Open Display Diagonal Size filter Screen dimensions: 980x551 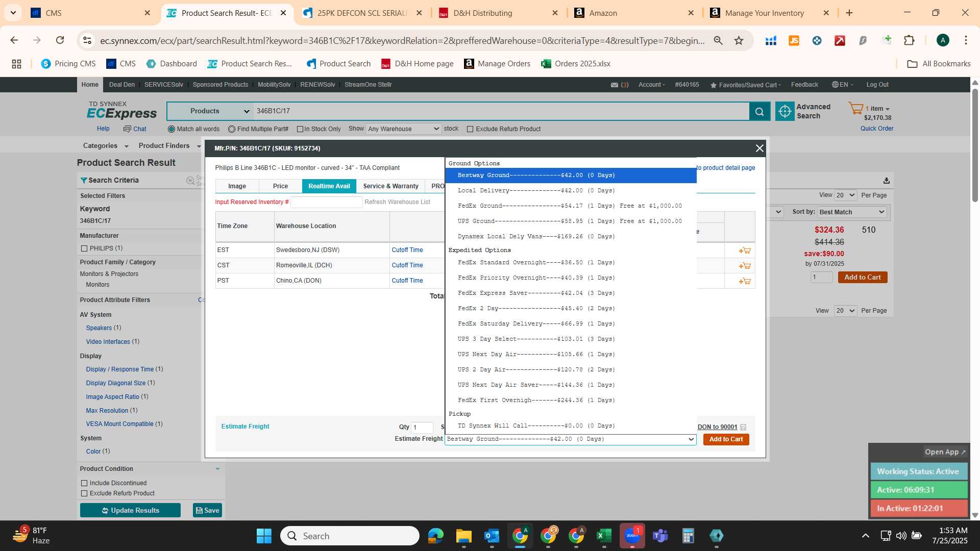click(115, 383)
